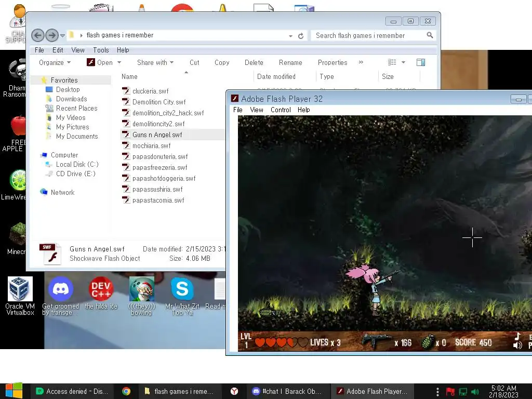Open Local Disk (C:) in navigation pane
Image resolution: width=532 pixels, height=399 pixels.
tap(77, 164)
